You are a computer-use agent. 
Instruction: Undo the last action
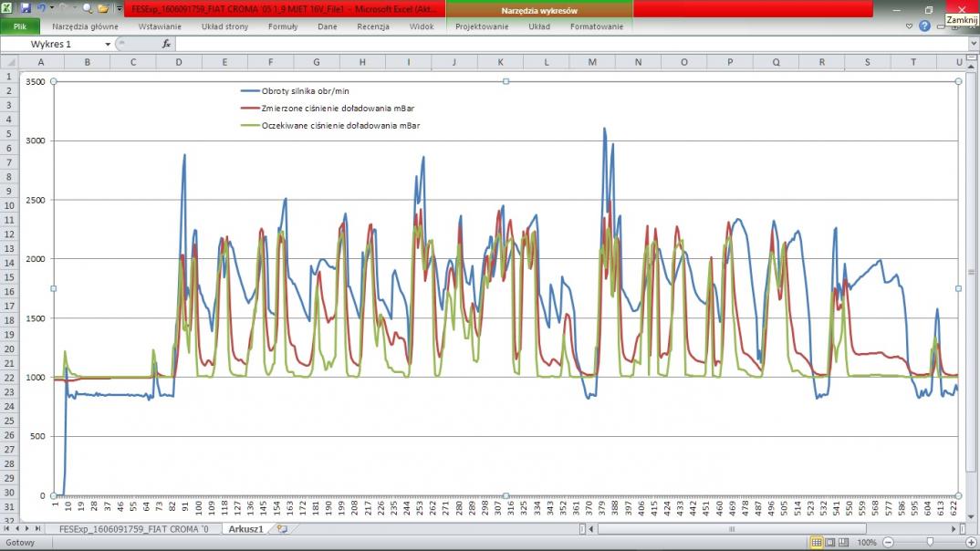click(x=42, y=9)
